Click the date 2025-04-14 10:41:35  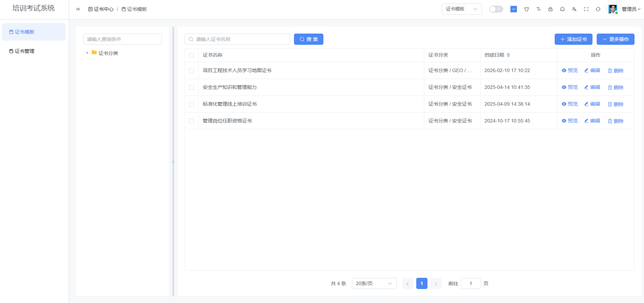(507, 87)
